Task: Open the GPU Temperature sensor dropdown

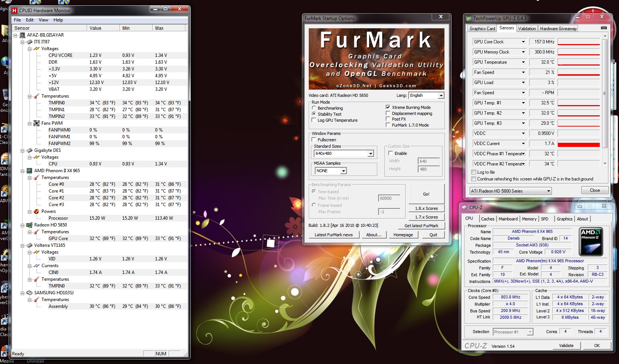Action: coord(523,62)
